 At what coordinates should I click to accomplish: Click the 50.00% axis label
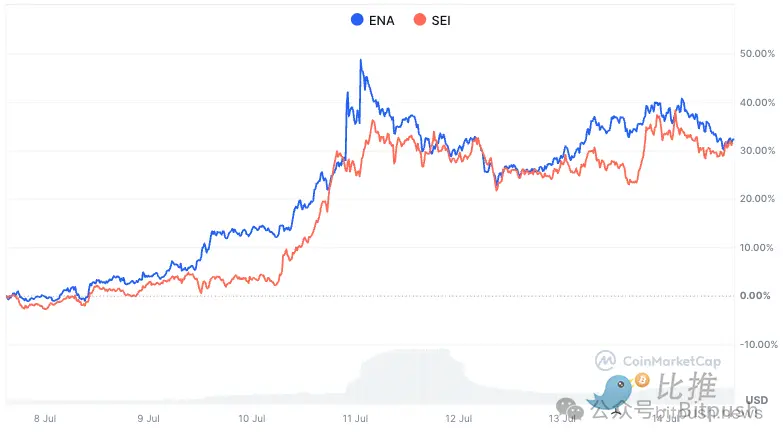tap(755, 53)
